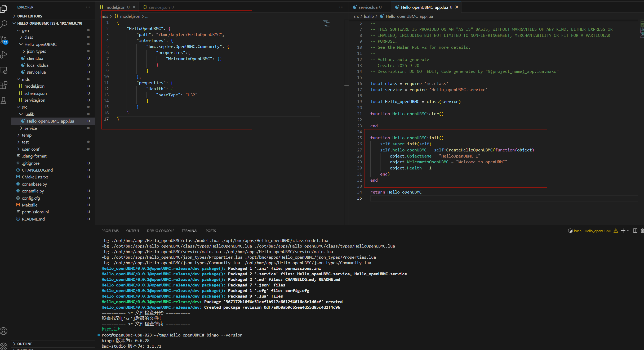Image resolution: width=644 pixels, height=350 pixels.
Task: Switch to the PROBLEMS panel tab
Action: (110, 231)
